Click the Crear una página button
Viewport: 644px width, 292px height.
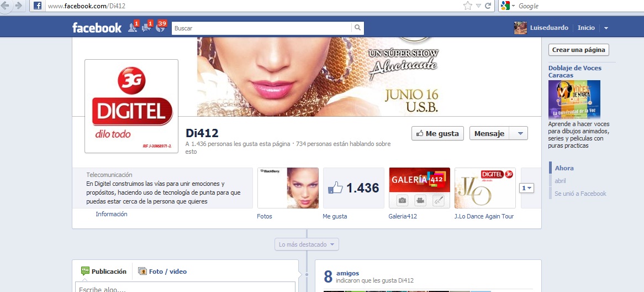click(578, 50)
